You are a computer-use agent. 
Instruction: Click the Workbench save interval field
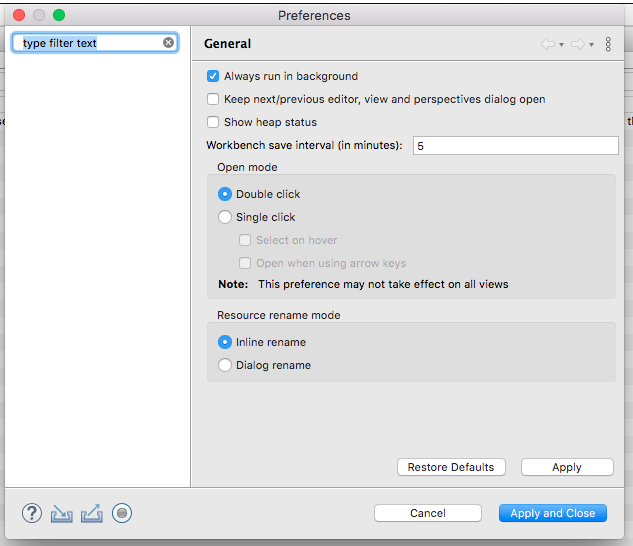pos(516,145)
